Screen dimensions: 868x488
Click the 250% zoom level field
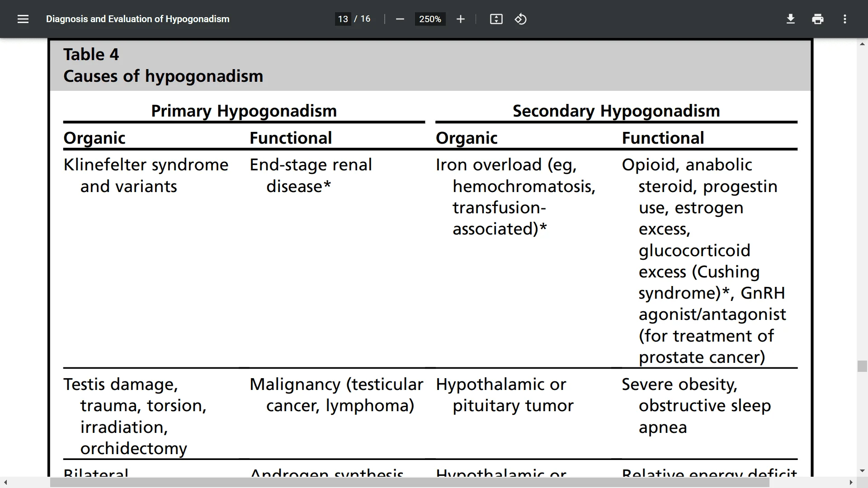tap(430, 19)
